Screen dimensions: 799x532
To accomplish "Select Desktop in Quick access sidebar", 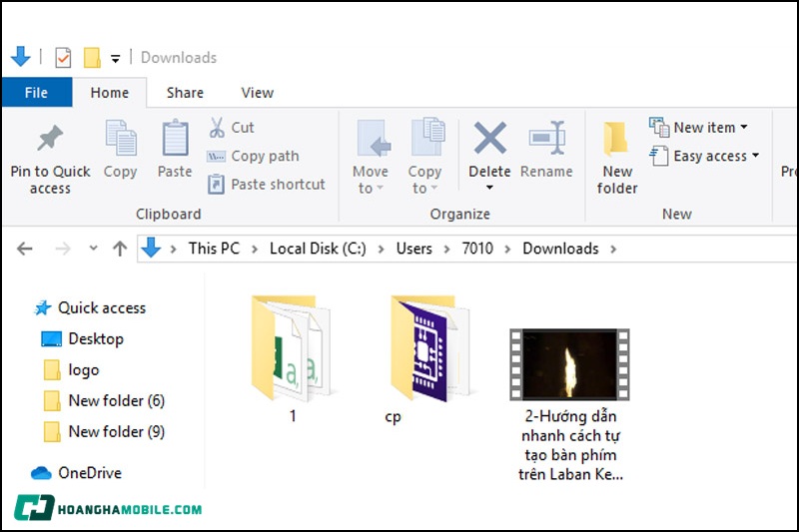I will pyautogui.click(x=95, y=339).
